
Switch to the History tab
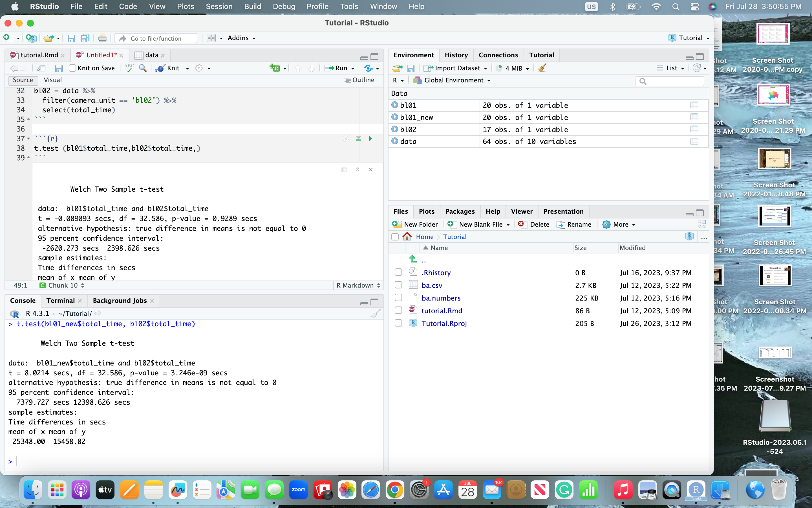click(x=456, y=55)
